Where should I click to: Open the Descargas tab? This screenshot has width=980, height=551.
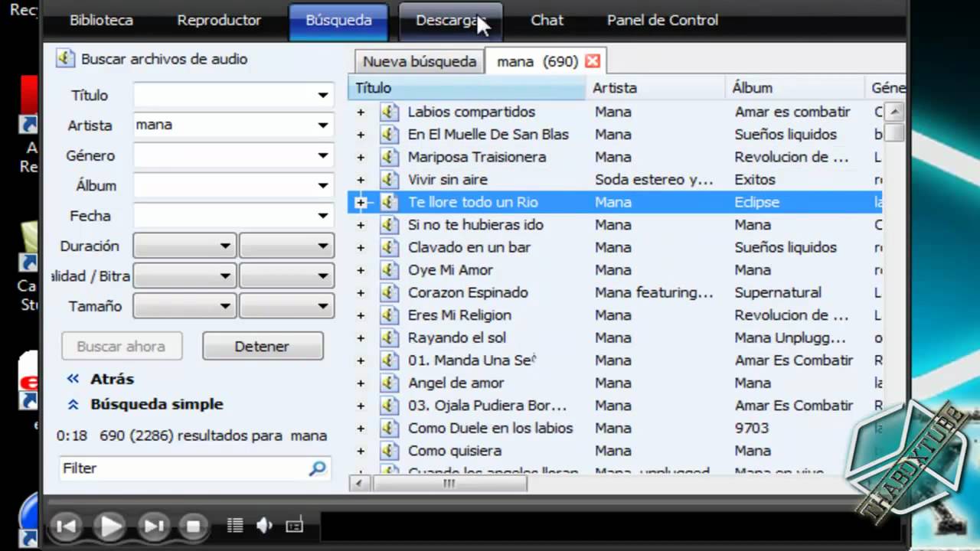(x=451, y=21)
